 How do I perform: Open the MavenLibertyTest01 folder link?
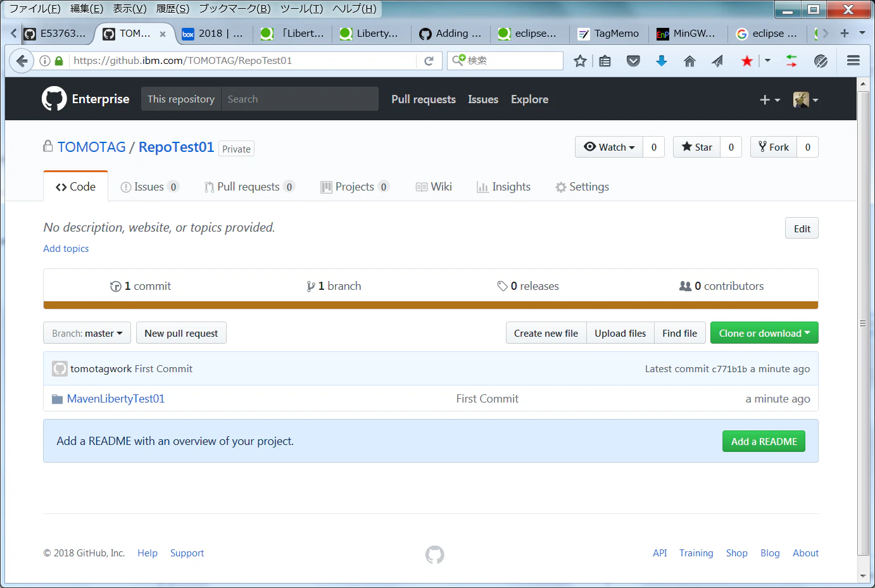click(x=116, y=399)
